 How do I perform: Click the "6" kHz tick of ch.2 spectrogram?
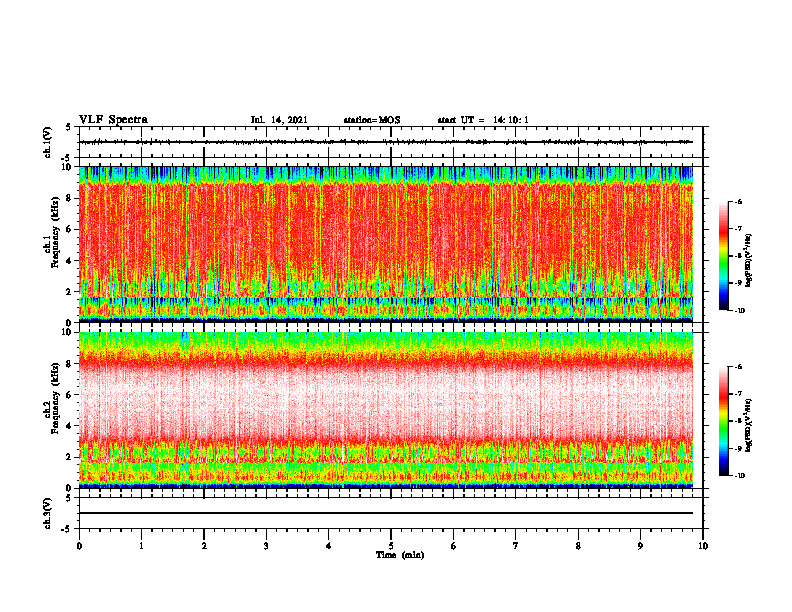click(x=69, y=395)
